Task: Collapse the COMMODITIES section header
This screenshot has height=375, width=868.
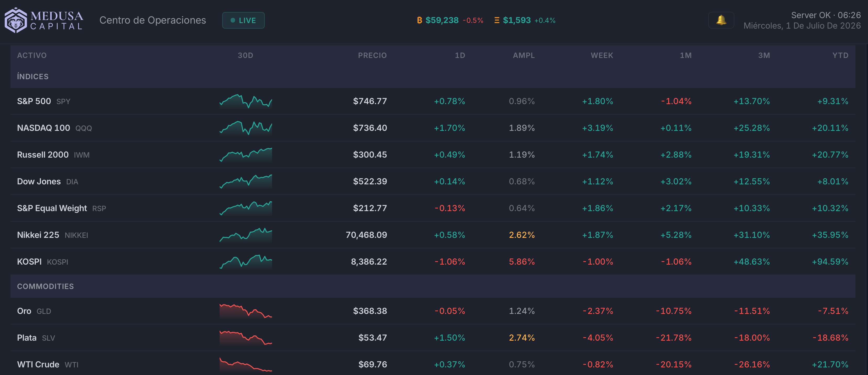Action: tap(433, 286)
